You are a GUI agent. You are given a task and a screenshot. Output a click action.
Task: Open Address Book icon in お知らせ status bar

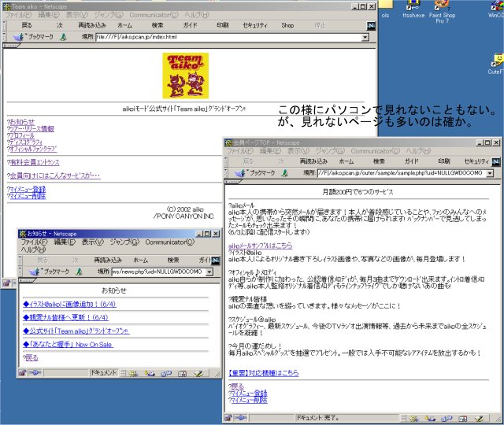[182, 373]
